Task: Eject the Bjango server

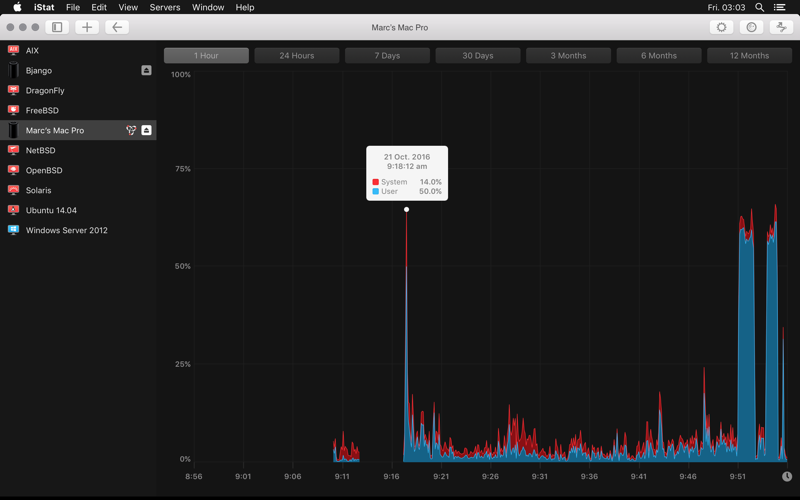Action: [x=146, y=71]
